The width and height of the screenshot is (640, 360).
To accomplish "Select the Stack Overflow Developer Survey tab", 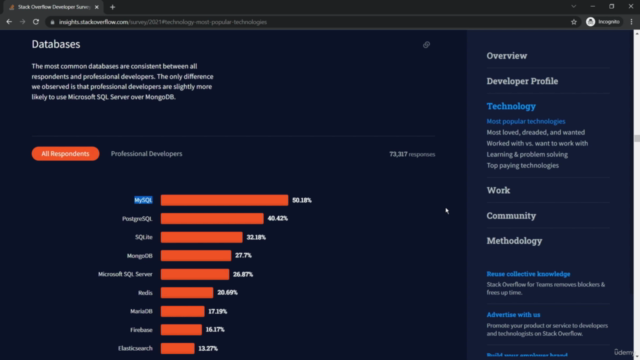I will pos(53,7).
